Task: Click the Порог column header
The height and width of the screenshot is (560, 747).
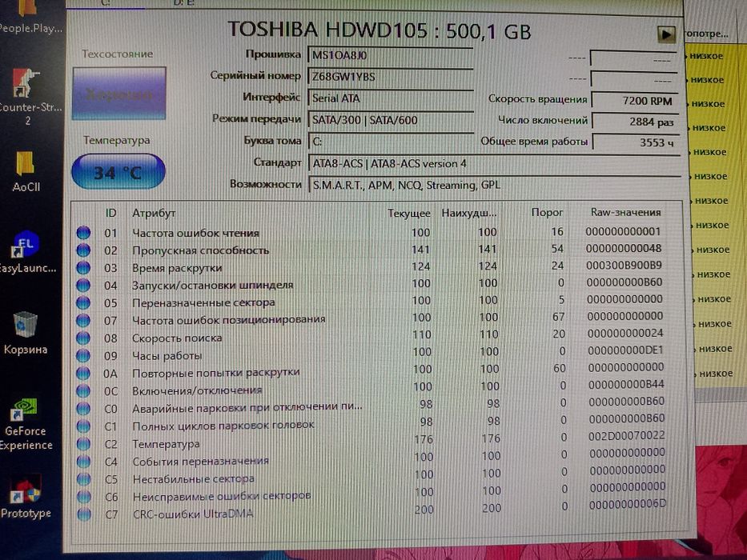Action: click(x=547, y=212)
